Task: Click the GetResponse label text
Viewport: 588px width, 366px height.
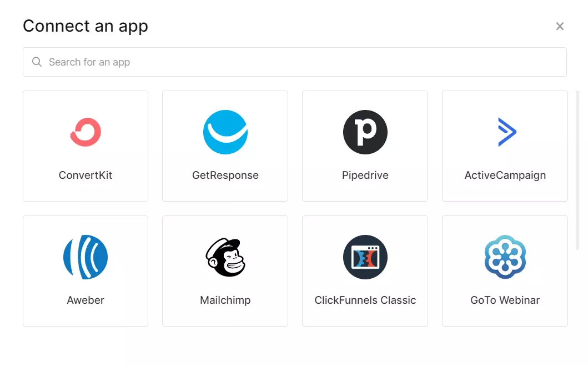Action: [x=225, y=176]
